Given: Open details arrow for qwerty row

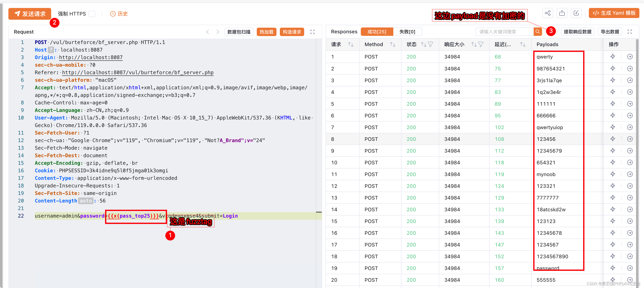Looking at the screenshot, I should (x=630, y=57).
